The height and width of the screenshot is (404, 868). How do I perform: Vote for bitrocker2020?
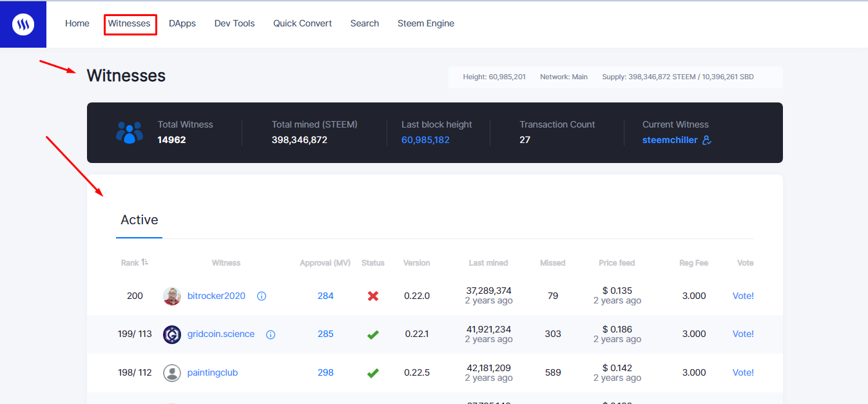pyautogui.click(x=743, y=296)
